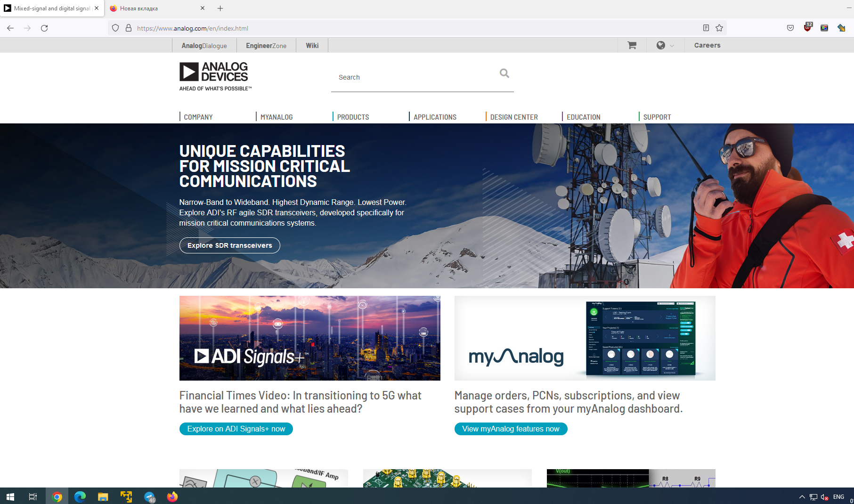The height and width of the screenshot is (504, 854).
Task: Open the AnalogDialogue link
Action: [x=204, y=46]
